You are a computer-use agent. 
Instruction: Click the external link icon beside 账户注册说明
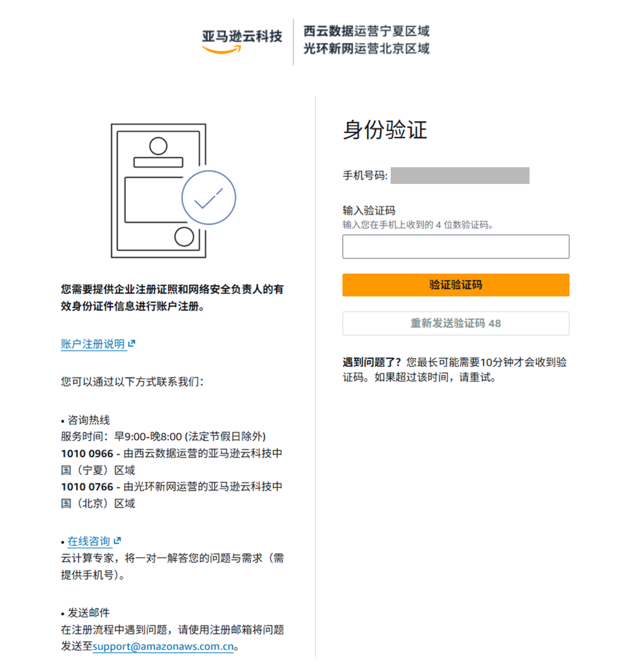coord(132,344)
